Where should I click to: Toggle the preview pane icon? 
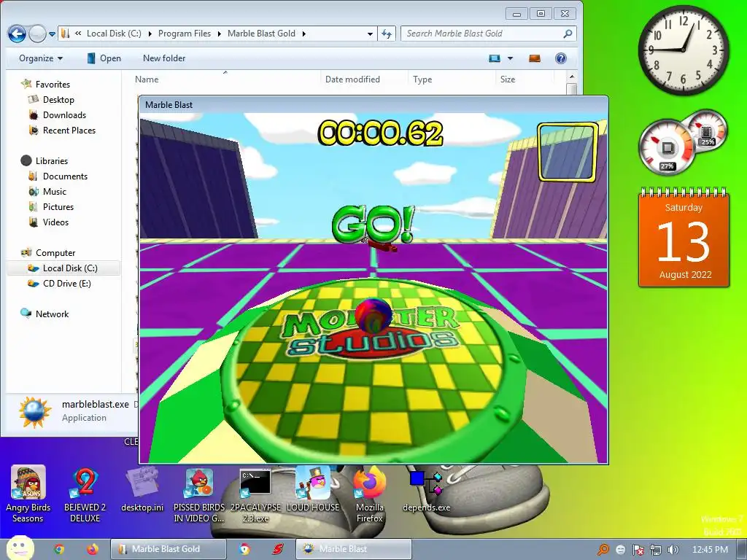(x=535, y=58)
